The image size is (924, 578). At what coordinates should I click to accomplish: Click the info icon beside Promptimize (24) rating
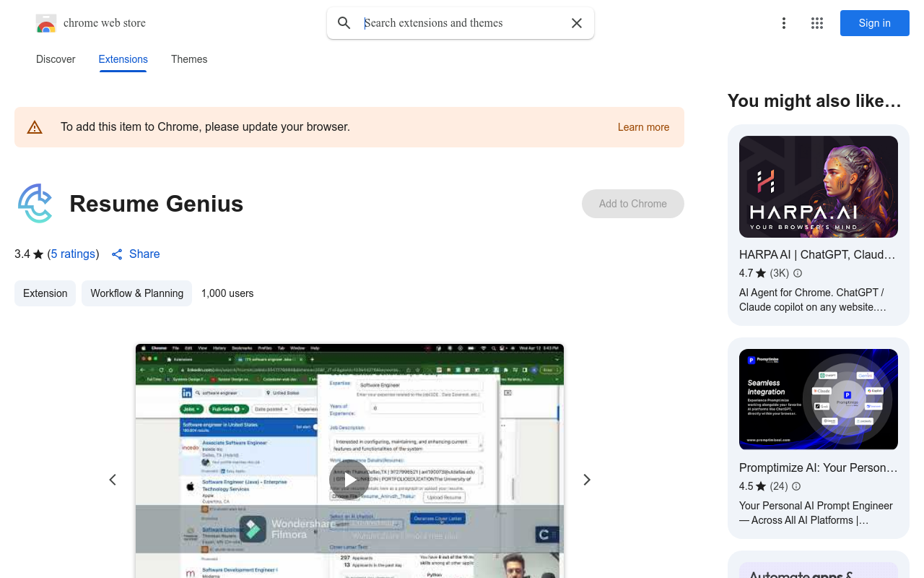796,486
